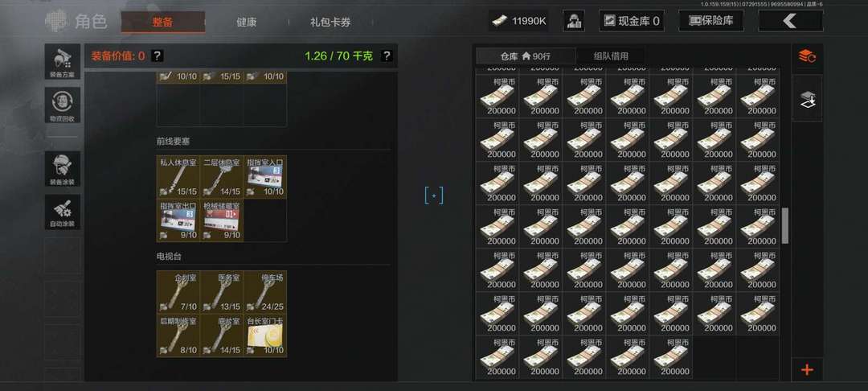Click the stack items icon in warehouse sidebar
The image size is (868, 391).
coord(807,101)
